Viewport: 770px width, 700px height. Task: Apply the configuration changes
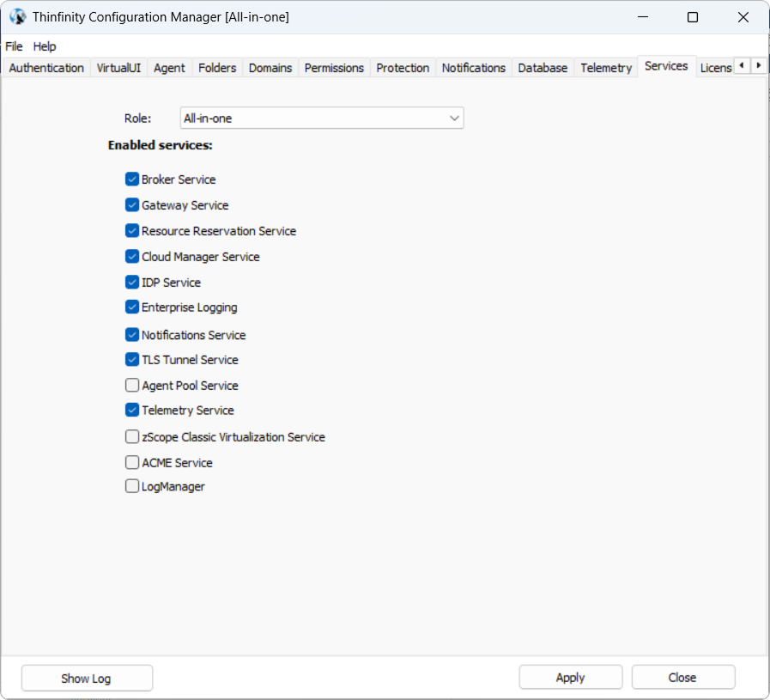(571, 678)
